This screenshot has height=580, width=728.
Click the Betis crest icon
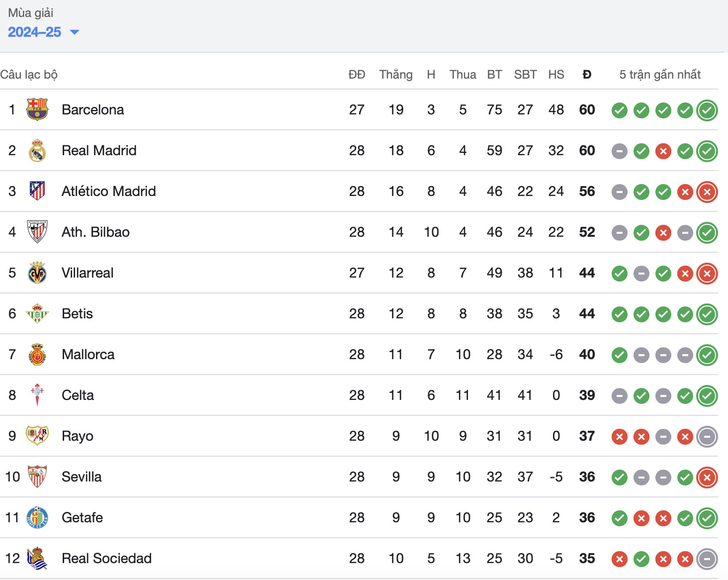point(37,313)
